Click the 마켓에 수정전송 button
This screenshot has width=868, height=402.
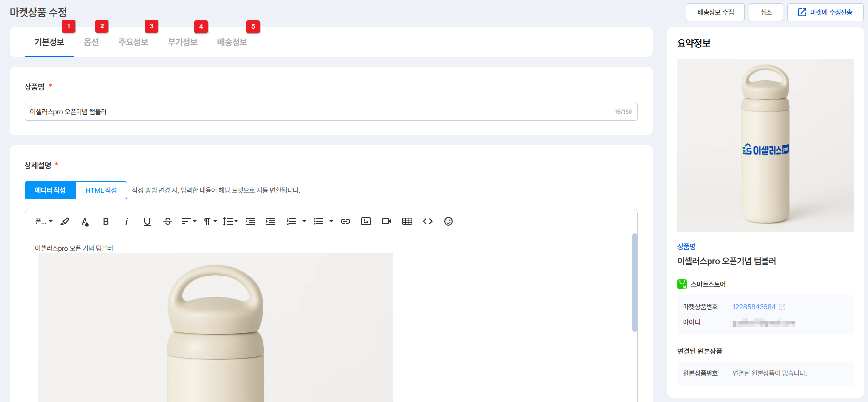825,12
